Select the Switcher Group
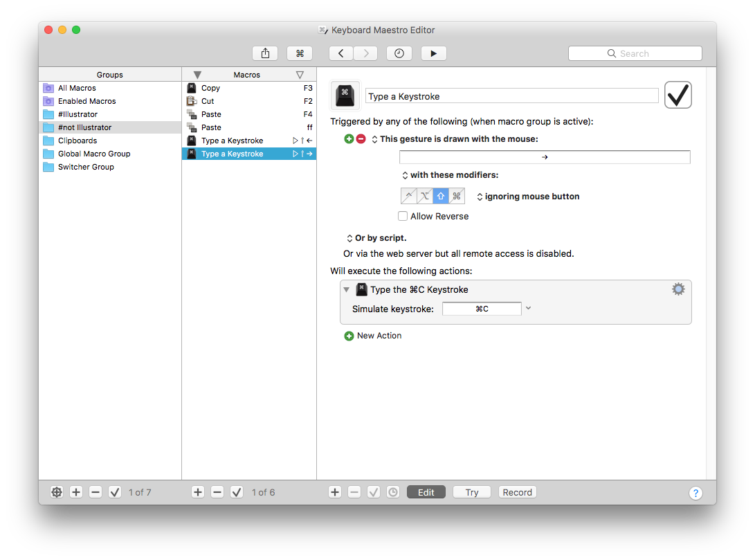The image size is (755, 560). tap(110, 167)
